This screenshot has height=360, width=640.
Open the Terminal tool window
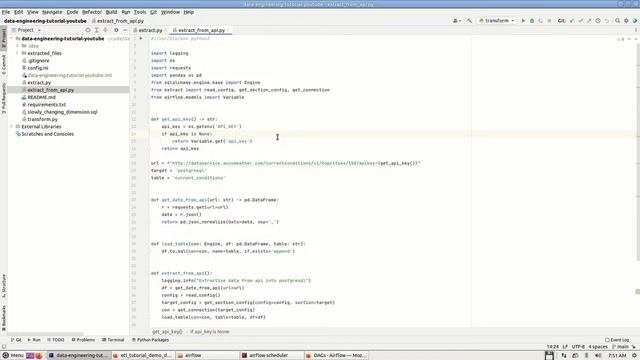click(x=113, y=340)
